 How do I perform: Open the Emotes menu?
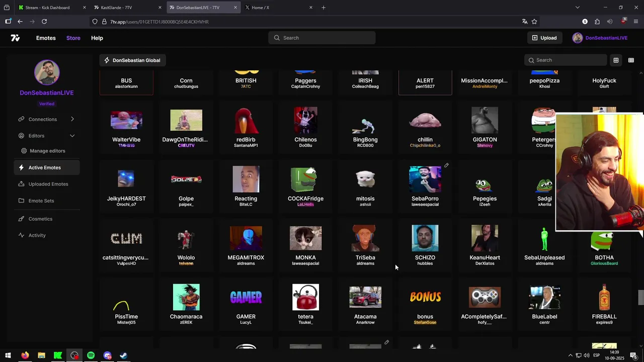46,38
